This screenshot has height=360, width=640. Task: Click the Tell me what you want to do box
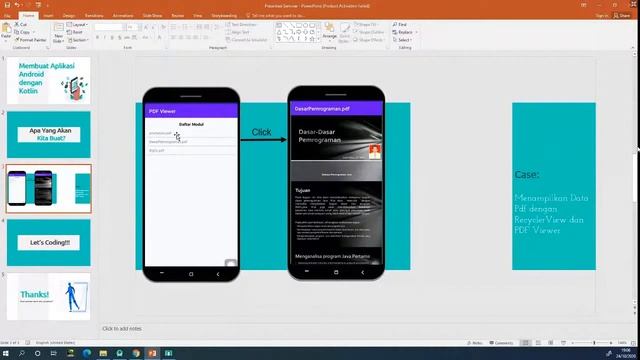276,16
